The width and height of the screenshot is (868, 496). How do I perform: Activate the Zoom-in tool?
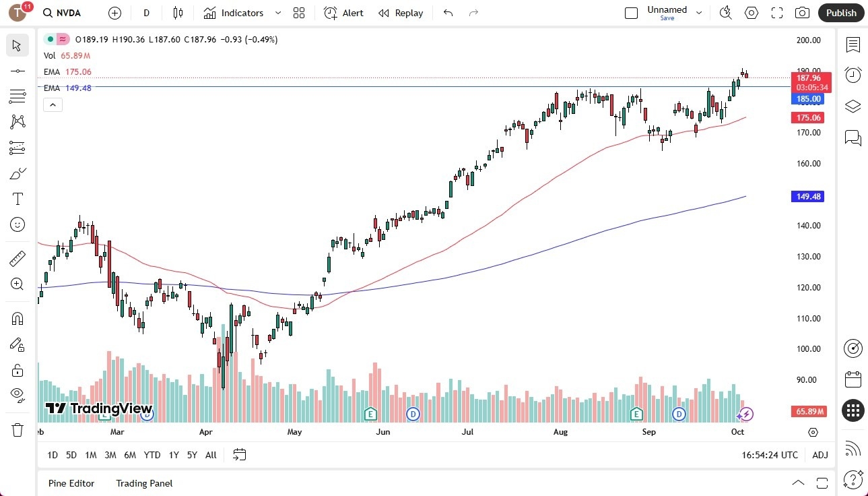(x=18, y=284)
